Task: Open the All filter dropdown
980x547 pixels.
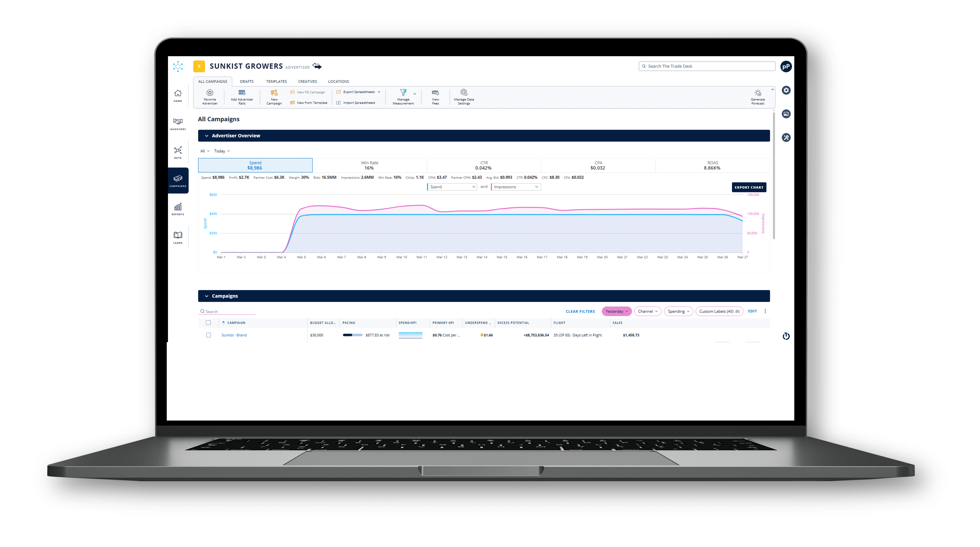Action: pos(205,151)
